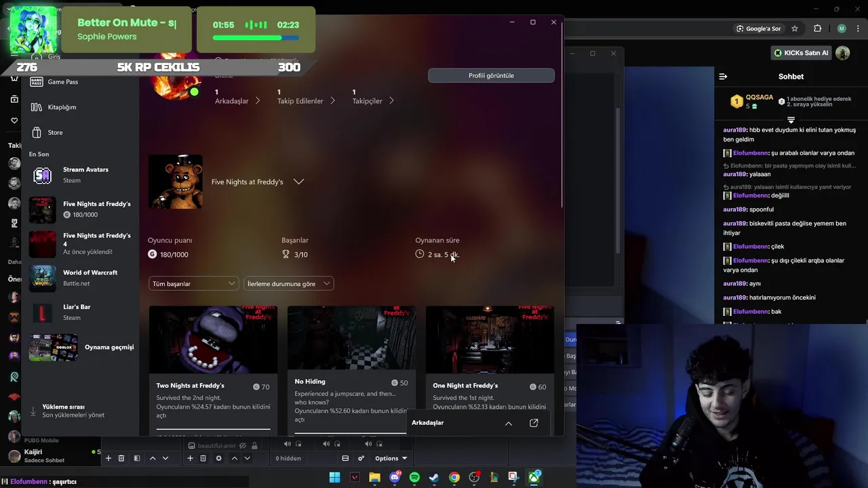Open Five Nights at Freddy's 4 entry
The height and width of the screenshot is (488, 868).
[81, 243]
